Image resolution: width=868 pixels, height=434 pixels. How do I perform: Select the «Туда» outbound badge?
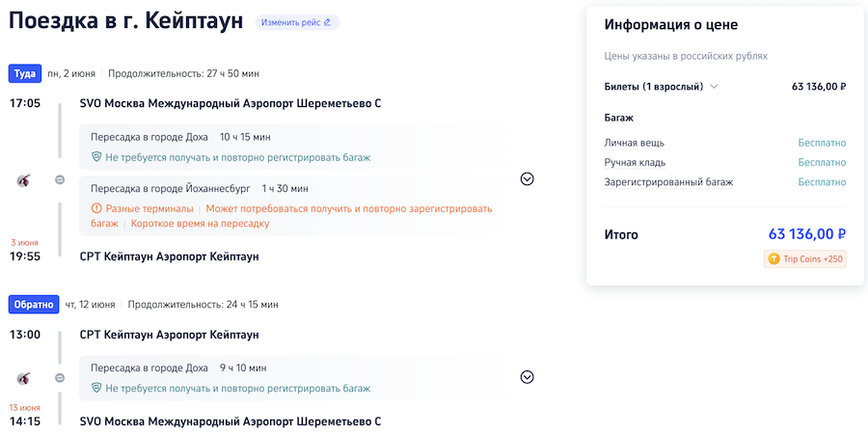point(24,73)
